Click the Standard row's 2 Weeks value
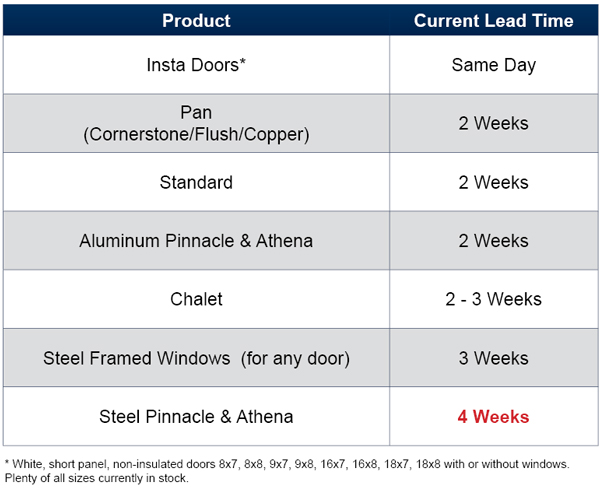 click(x=493, y=182)
